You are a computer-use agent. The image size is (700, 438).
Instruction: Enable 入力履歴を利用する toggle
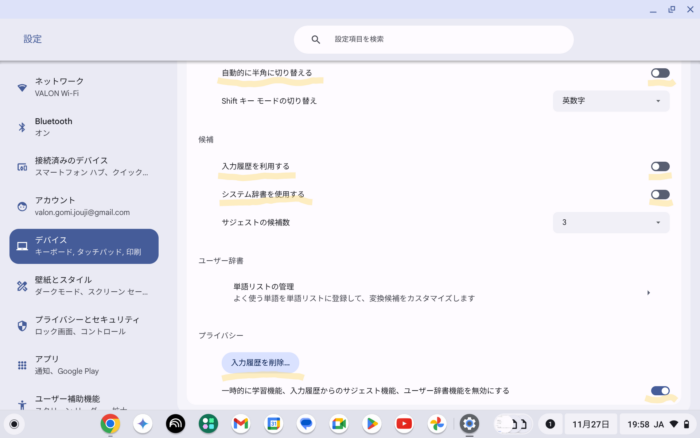click(660, 166)
